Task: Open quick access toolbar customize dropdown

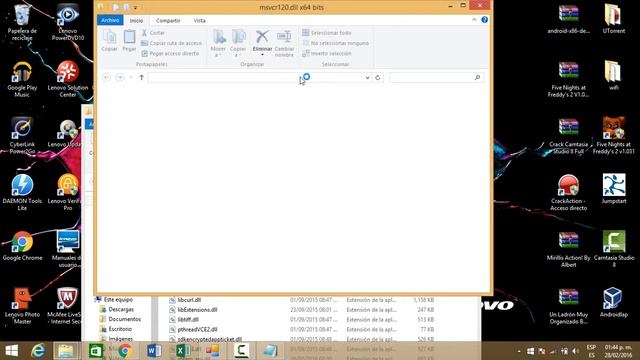Action: (x=136, y=8)
